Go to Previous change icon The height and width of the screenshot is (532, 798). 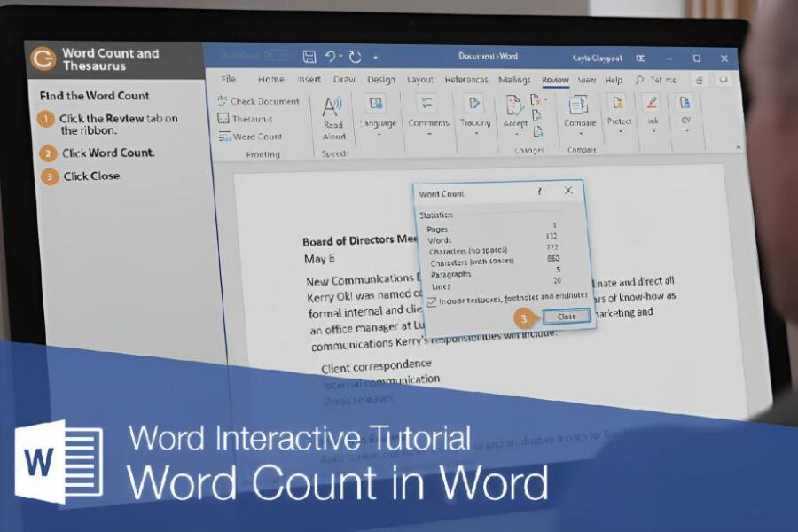click(536, 115)
